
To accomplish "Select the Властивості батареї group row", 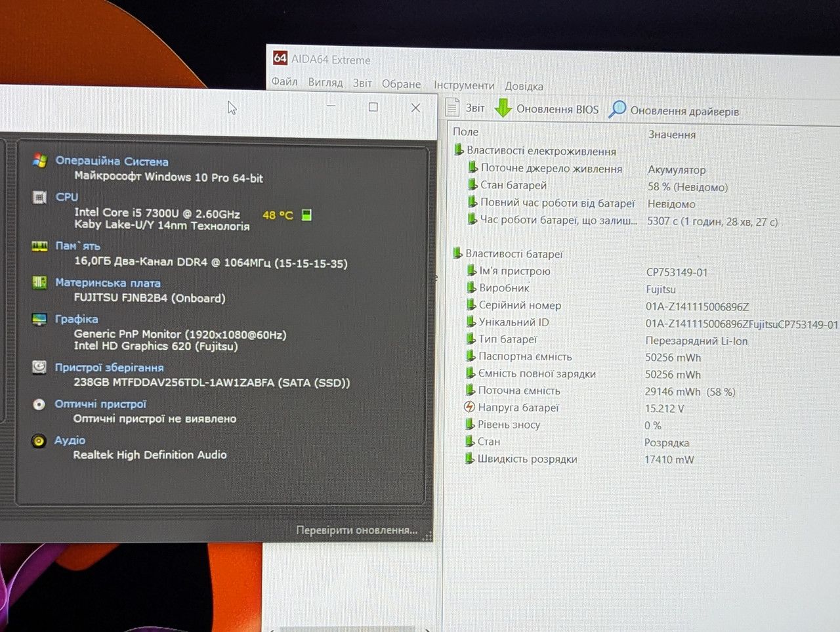I will (x=509, y=254).
